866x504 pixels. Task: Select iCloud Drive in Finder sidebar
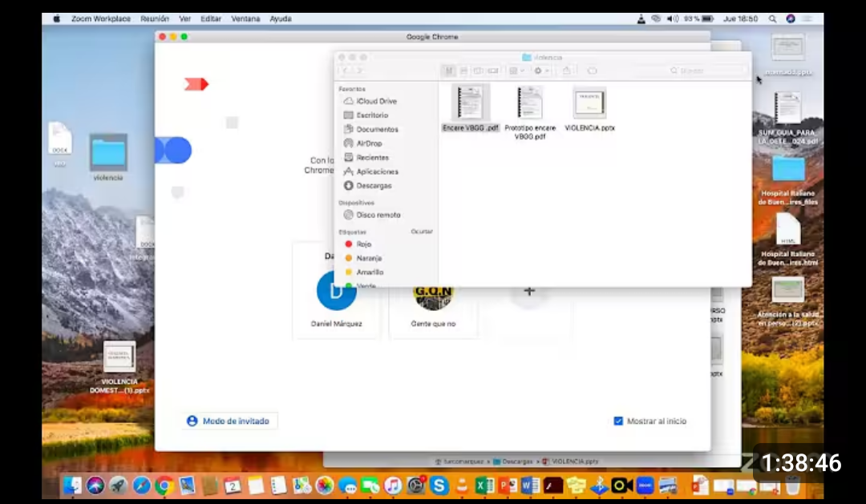375,102
